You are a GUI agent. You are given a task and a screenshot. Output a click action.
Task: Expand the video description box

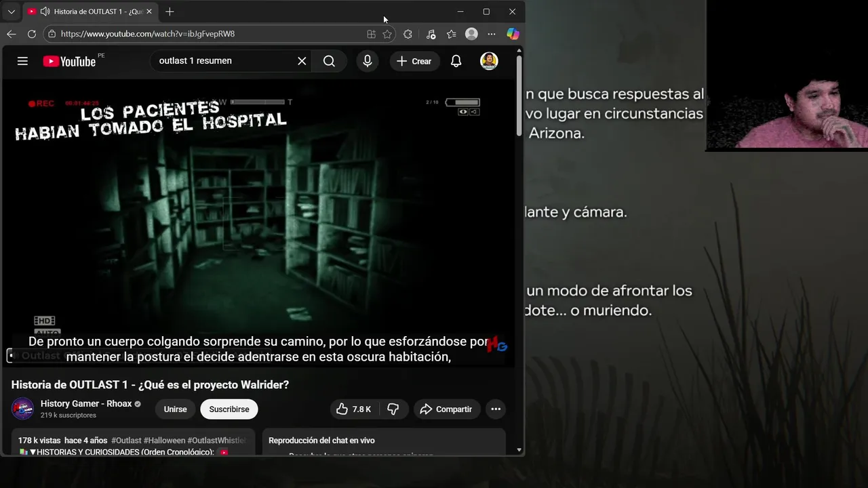pos(133,442)
